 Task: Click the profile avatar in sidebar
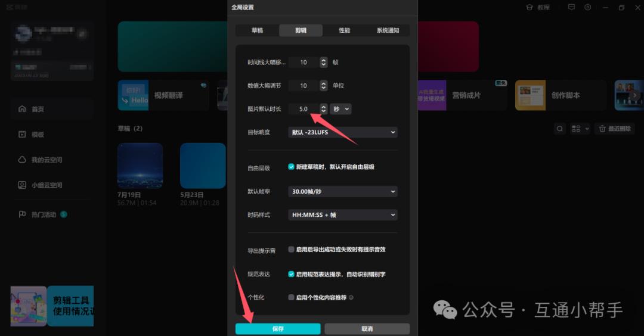[23, 33]
